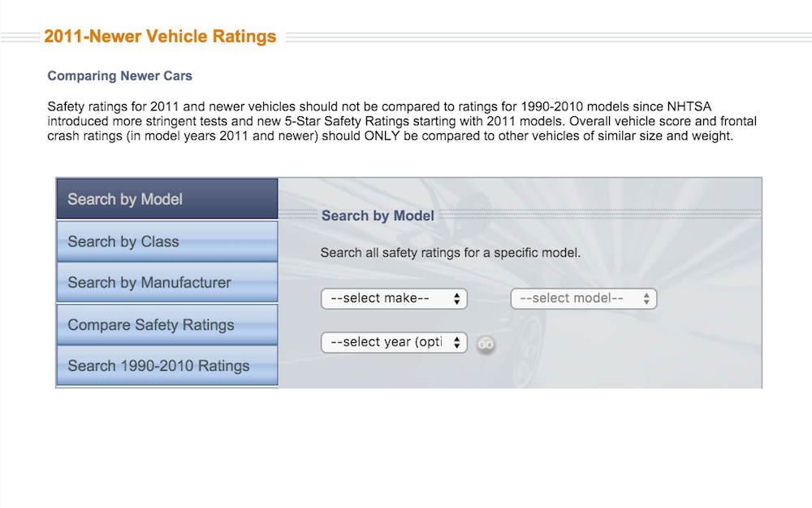Click the stepper arrows on the model selector
Image resolution: width=812 pixels, height=508 pixels.
[x=646, y=298]
